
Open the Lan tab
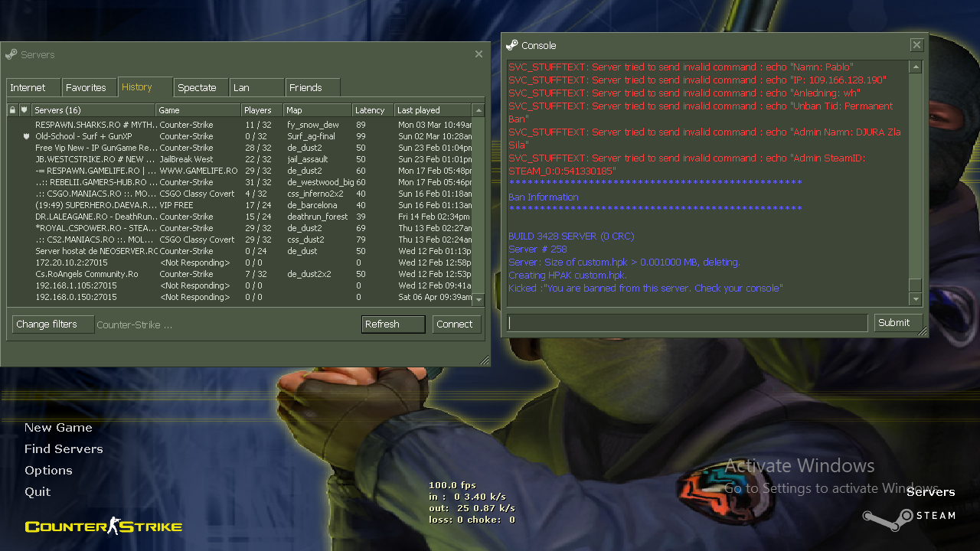257,87
